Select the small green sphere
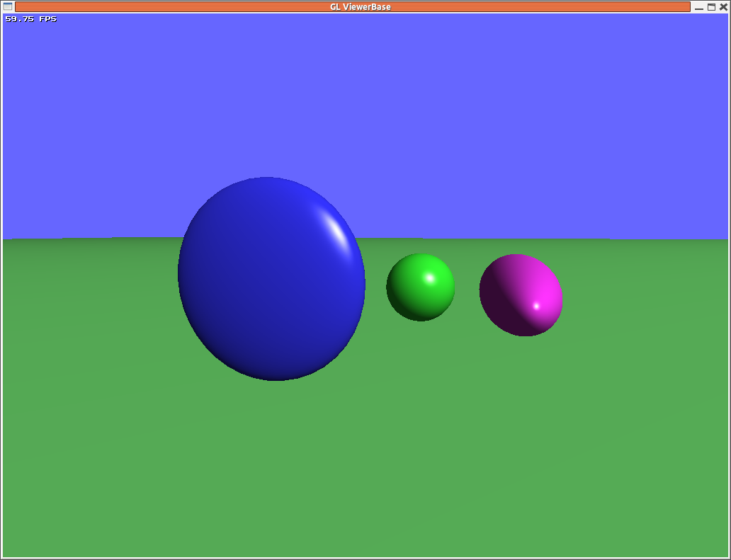 click(421, 287)
